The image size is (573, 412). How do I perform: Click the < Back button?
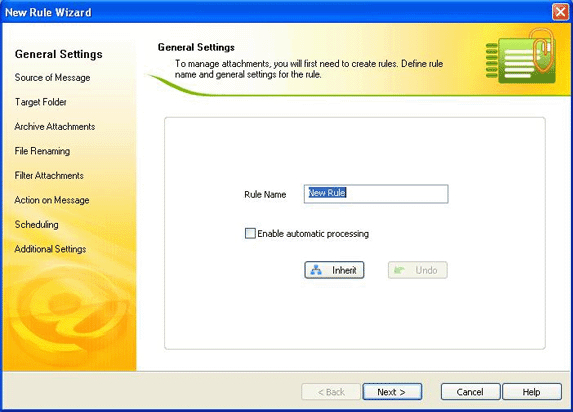331,392
